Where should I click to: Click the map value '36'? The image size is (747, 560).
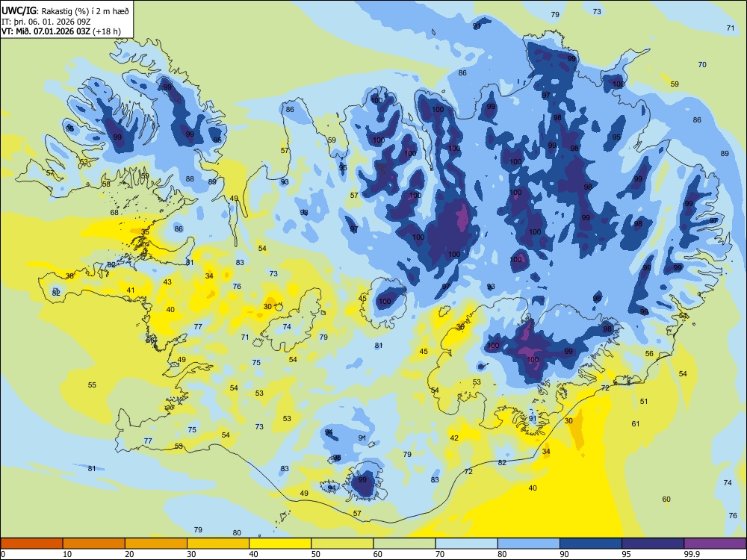tap(460, 327)
